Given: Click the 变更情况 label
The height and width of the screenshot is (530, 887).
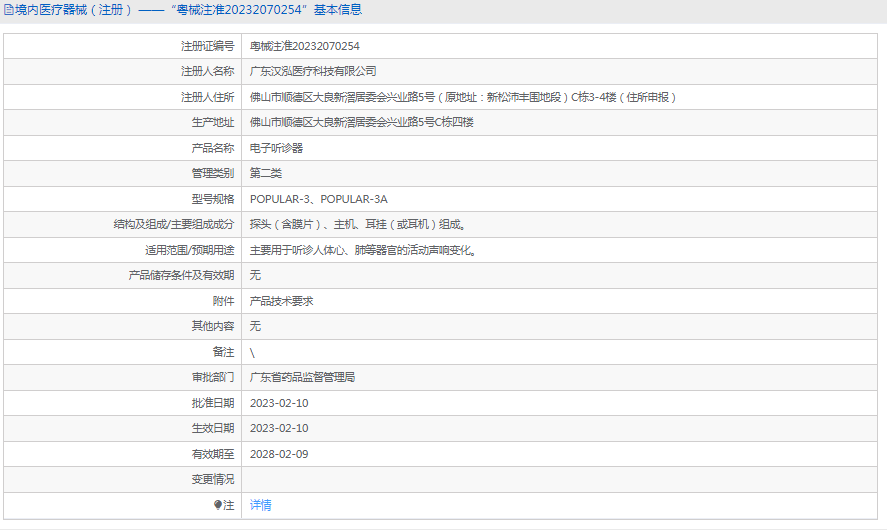Looking at the screenshot, I should pos(213,479).
